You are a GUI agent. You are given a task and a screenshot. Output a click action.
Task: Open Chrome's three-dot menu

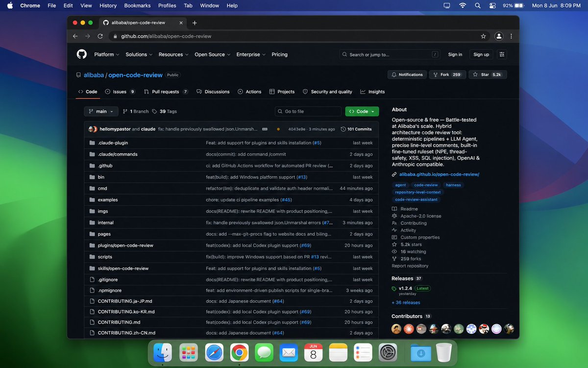512,36
